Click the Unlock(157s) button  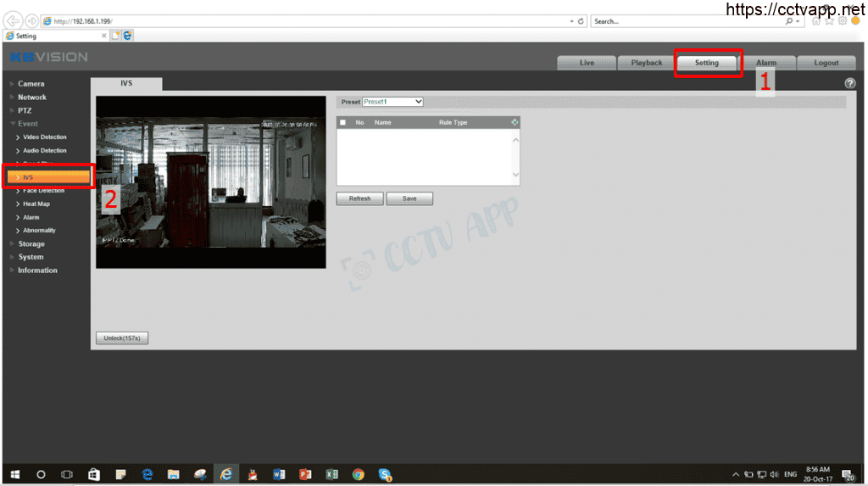tap(122, 338)
